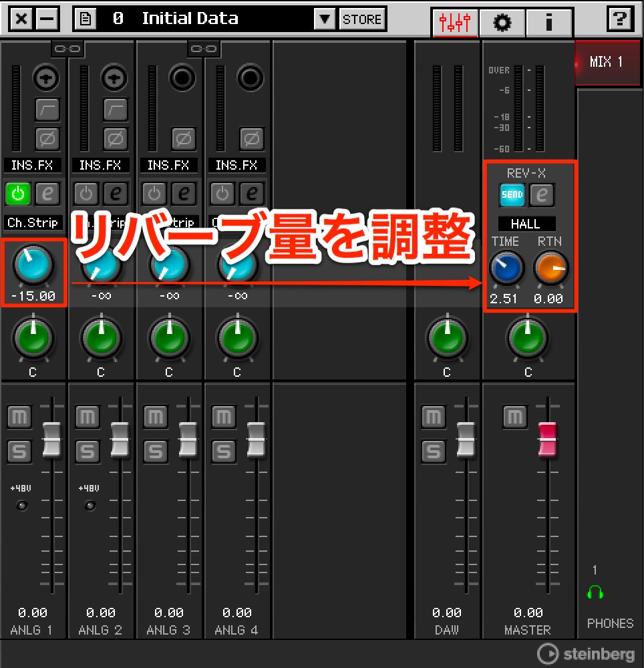644x668 pixels.
Task: Click the STORE button
Action: click(362, 19)
